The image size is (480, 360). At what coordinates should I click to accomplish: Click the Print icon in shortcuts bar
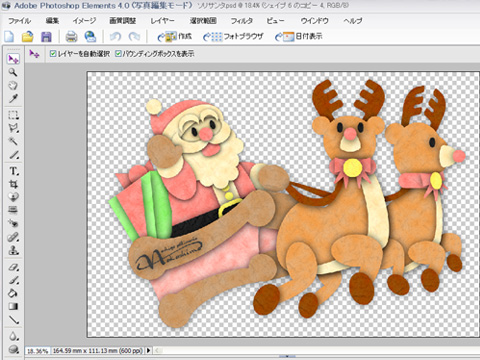point(71,36)
